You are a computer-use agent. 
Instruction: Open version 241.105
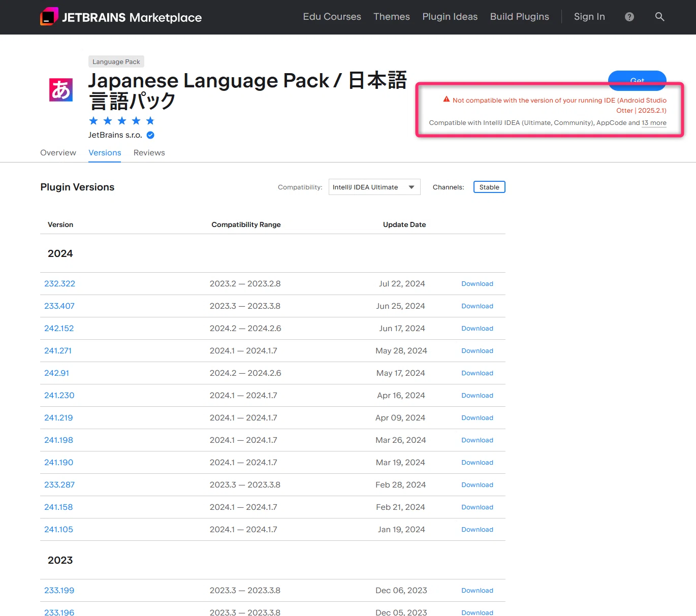point(58,530)
